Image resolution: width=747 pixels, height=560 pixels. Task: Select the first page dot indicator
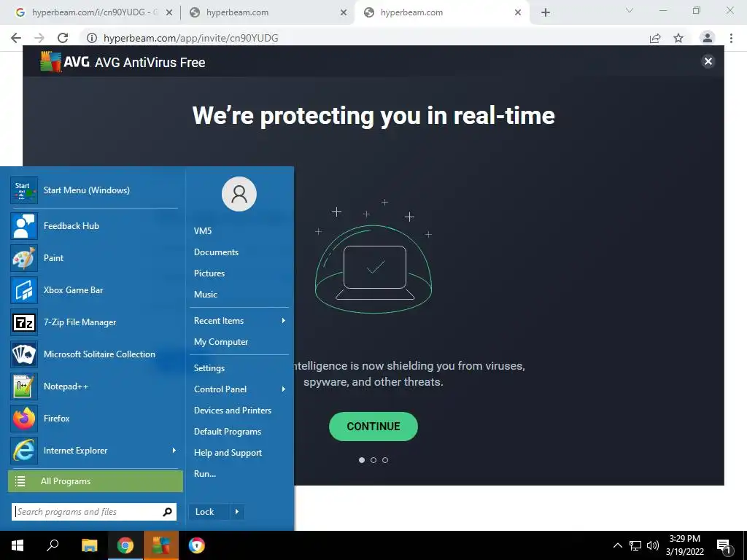click(362, 460)
